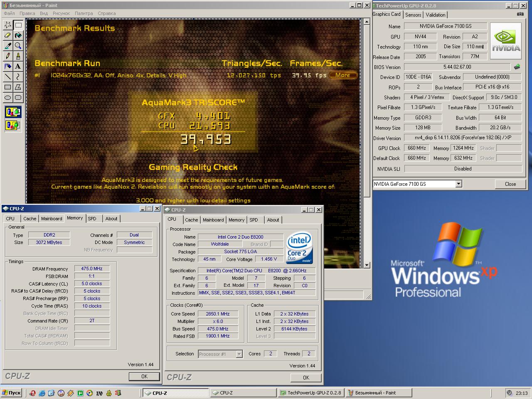Open the Пуск start button

click(x=12, y=393)
